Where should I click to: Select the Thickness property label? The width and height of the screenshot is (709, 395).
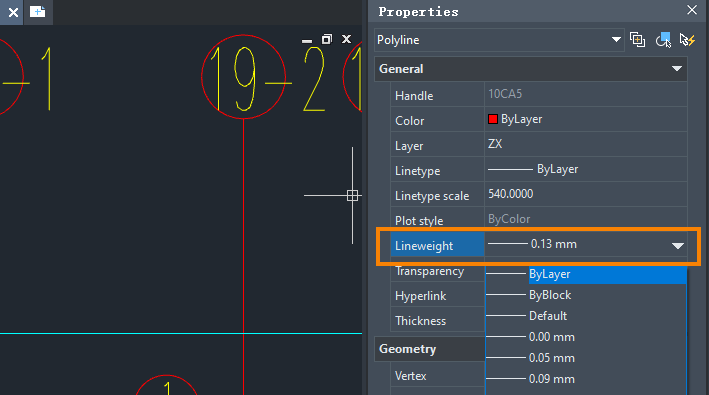click(x=421, y=321)
